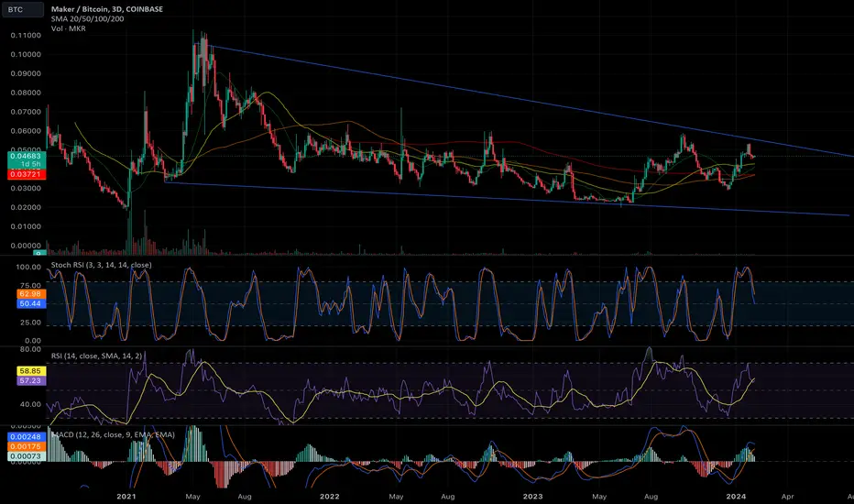Screen dimensions: 854x504
Task: Click the blue 0.00248 MACD value
Action: 26,437
